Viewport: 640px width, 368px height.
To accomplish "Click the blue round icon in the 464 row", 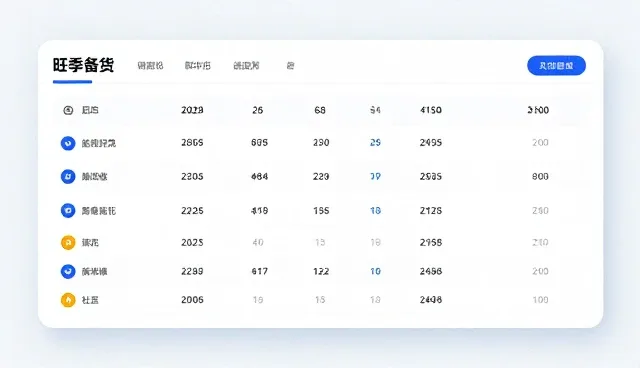I will click(x=68, y=177).
